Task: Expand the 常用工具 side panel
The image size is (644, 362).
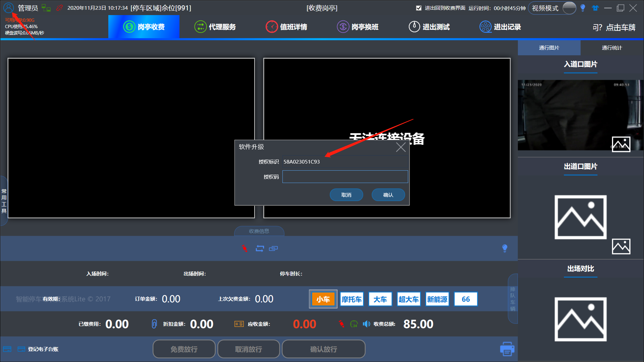Action: [4, 201]
